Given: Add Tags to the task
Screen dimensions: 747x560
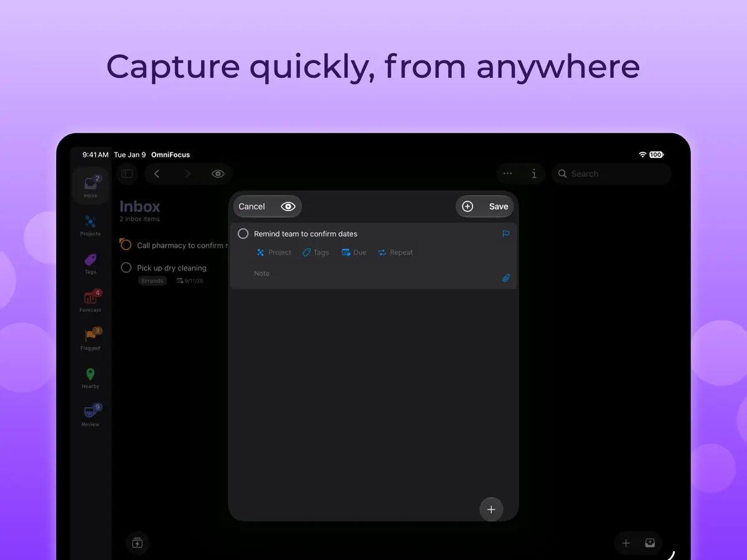Looking at the screenshot, I should (316, 253).
